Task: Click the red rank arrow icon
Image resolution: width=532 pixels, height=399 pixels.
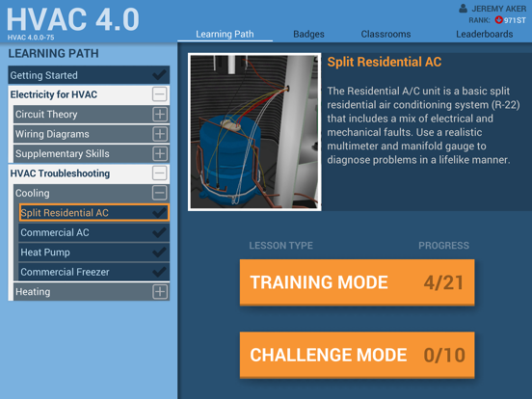Action: coord(498,20)
